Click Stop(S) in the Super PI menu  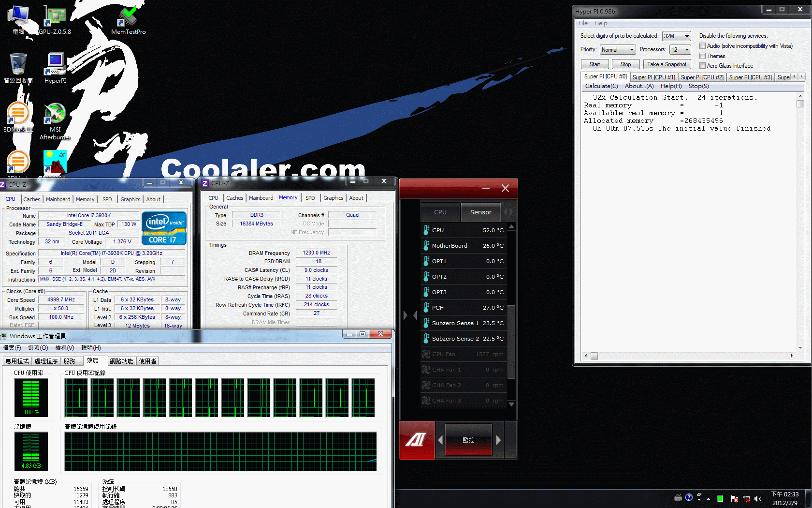click(698, 86)
